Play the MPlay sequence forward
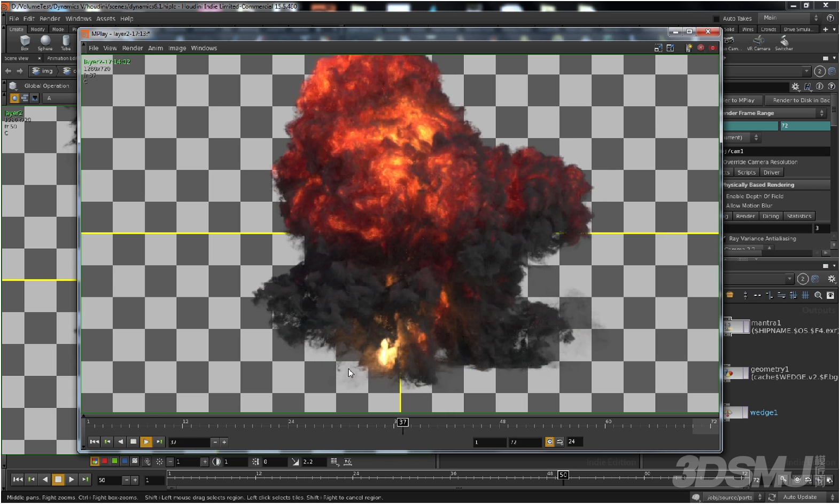840x504 pixels. click(146, 442)
